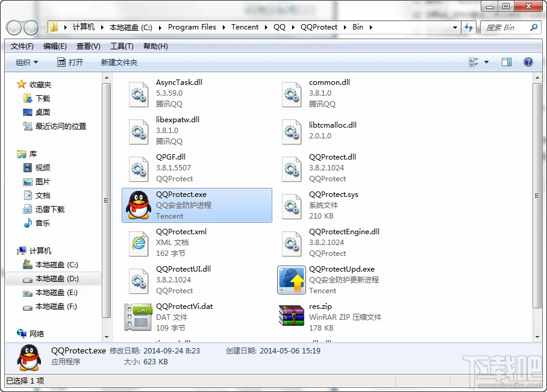Select the AsyncTask.dll gear icon
Image resolution: width=547 pixels, height=392 pixels.
coord(138,93)
